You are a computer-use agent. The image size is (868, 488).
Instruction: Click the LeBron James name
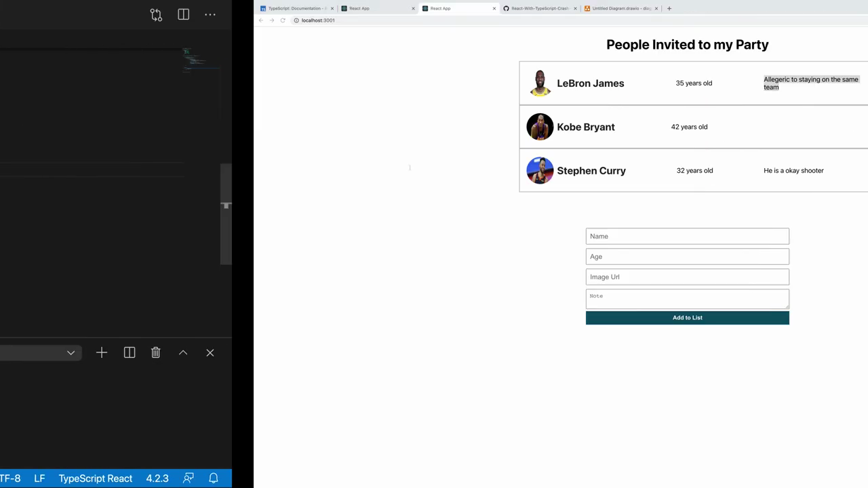tap(591, 83)
